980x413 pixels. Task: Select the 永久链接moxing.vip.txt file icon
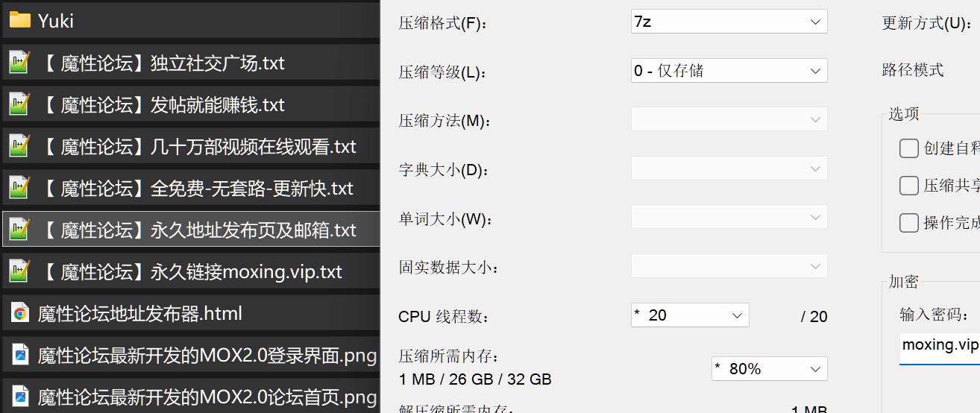tap(20, 271)
